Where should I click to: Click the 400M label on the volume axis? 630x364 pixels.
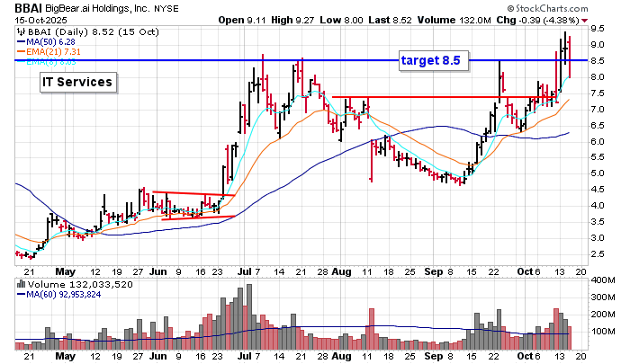pos(603,281)
